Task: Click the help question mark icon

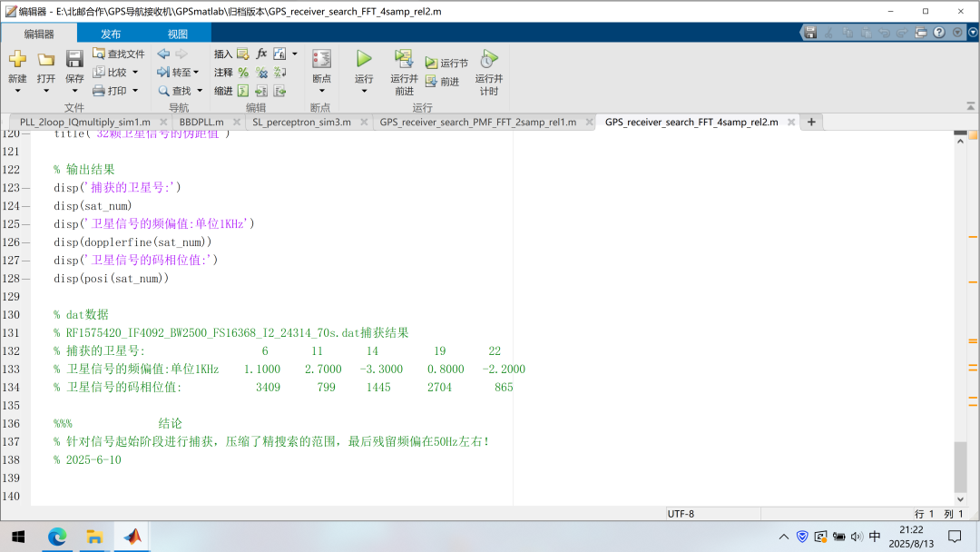Action: click(x=939, y=32)
